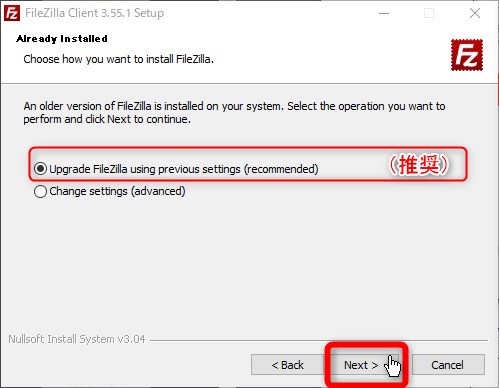Click the 'Already Installed' heading
Image resolution: width=499 pixels, height=388 pixels.
point(62,39)
